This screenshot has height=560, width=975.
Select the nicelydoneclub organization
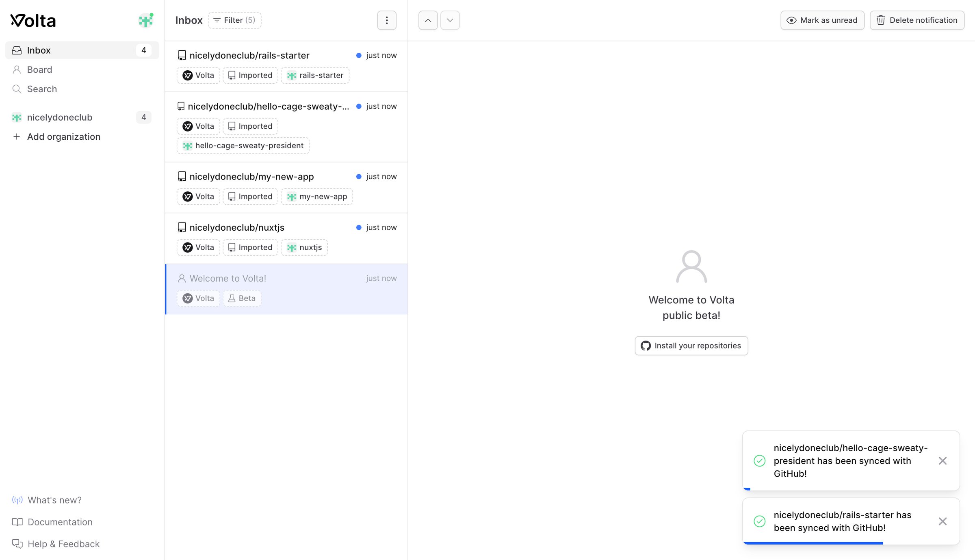[x=82, y=117]
